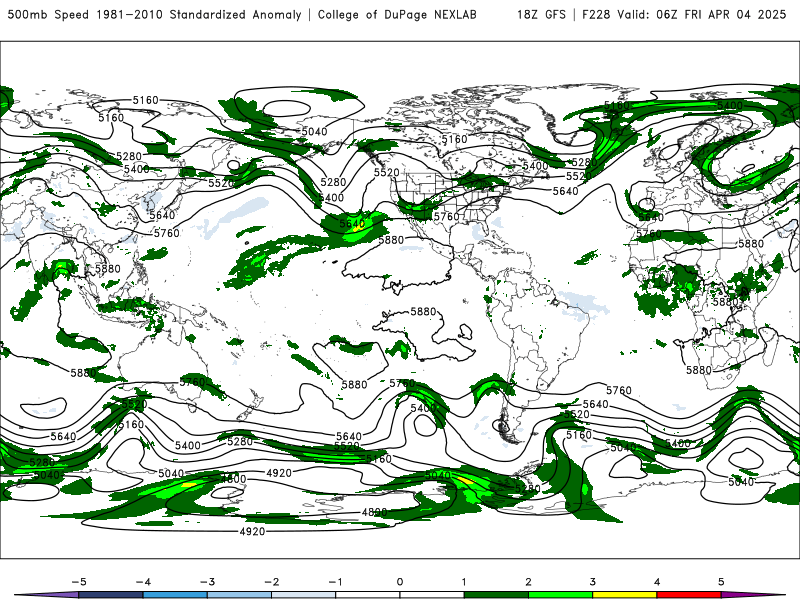Click the dark green 1 to 2 legend segment
The image size is (800, 600).
(x=496, y=595)
